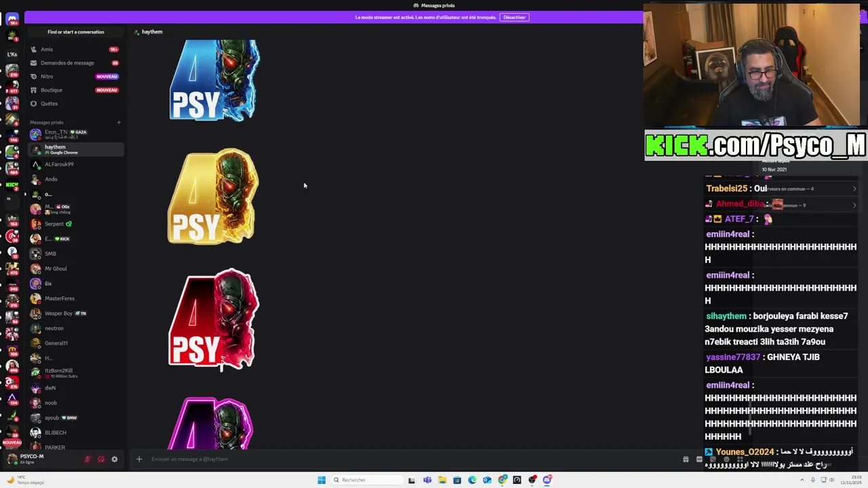Image resolution: width=868 pixels, height=488 pixels.
Task: Open the Serpent conversation
Action: pos(75,224)
